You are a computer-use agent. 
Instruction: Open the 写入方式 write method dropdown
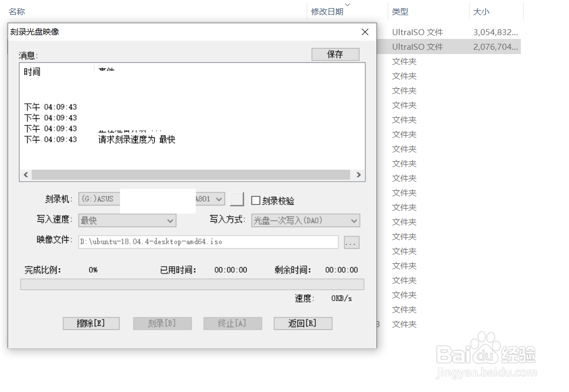click(306, 221)
